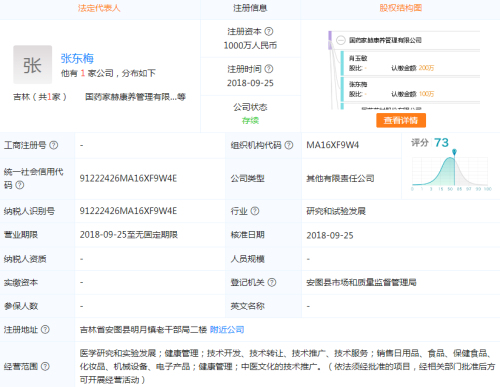Click help icon next to 行业
500x387 pixels.
[x=255, y=211]
